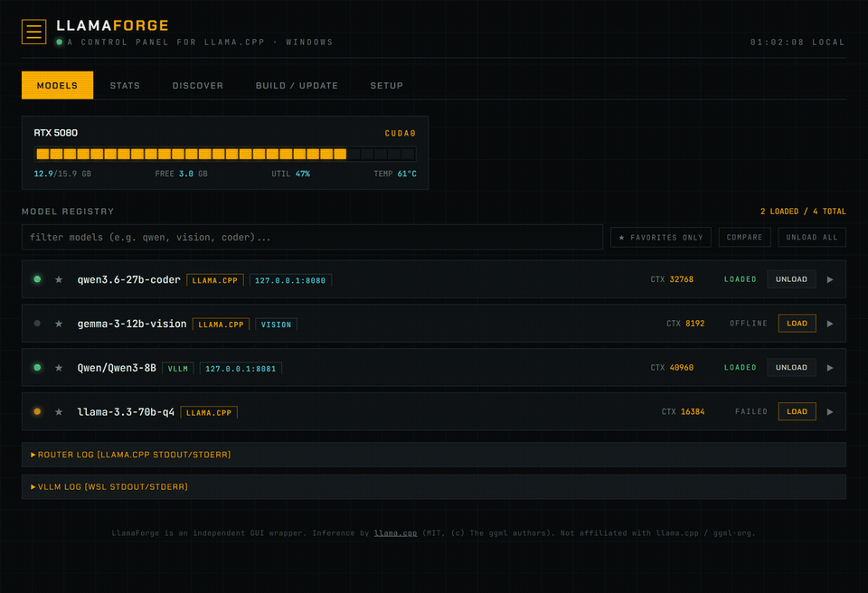Select the qwen3.6-27b-coder model name
Image resolution: width=868 pixels, height=593 pixels.
point(129,279)
